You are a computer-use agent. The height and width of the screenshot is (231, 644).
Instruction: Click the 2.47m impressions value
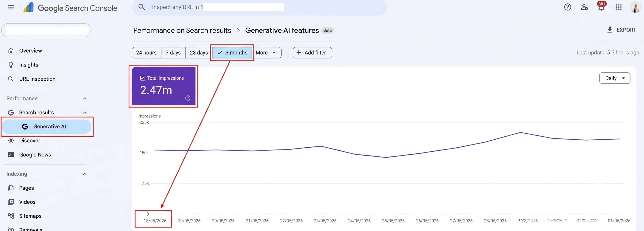[x=156, y=90]
